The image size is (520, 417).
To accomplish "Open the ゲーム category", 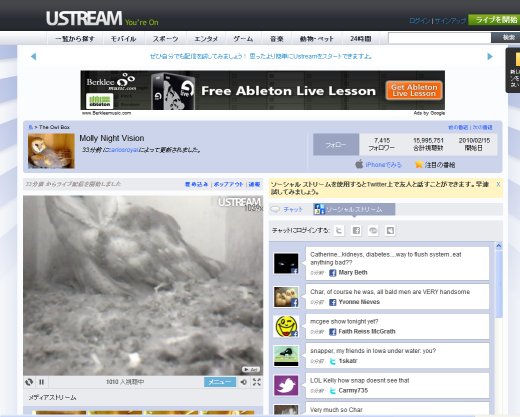I will 243,39.
